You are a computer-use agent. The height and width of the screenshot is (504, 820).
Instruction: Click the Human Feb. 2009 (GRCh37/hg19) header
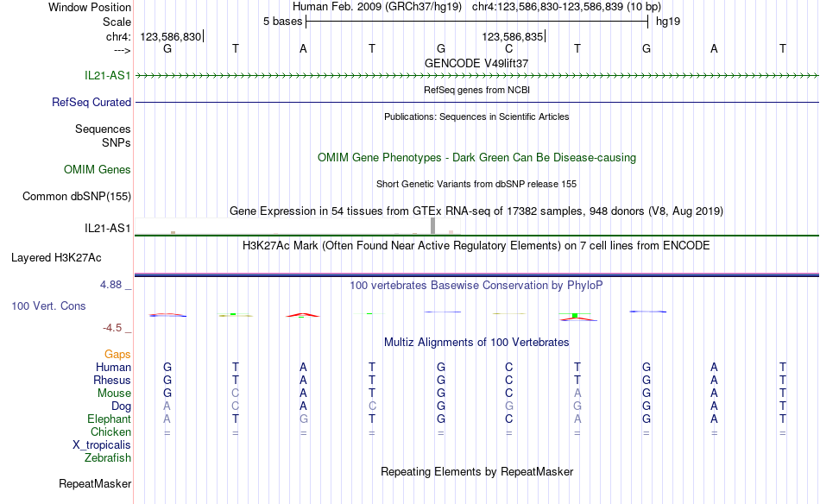click(377, 7)
